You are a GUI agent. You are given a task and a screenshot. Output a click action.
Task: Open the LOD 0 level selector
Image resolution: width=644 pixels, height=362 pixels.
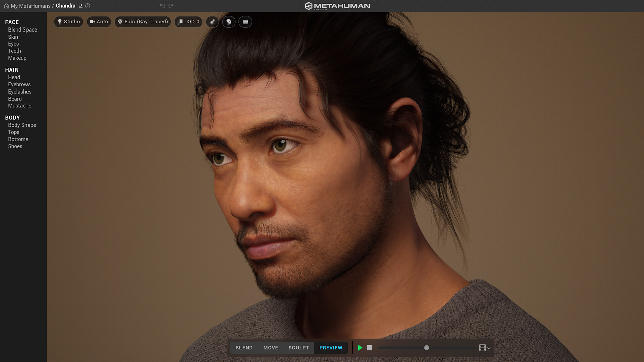pyautogui.click(x=188, y=22)
